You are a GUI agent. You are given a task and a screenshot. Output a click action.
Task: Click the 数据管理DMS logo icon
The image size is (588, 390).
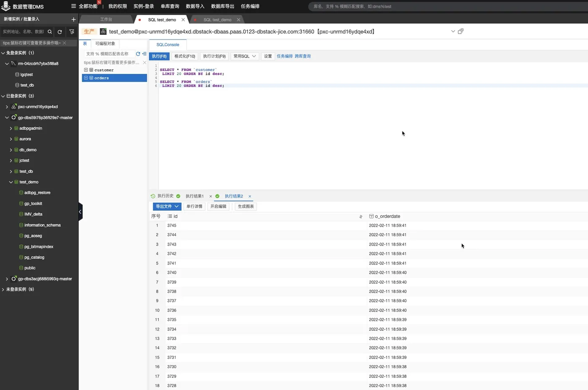point(6,6)
